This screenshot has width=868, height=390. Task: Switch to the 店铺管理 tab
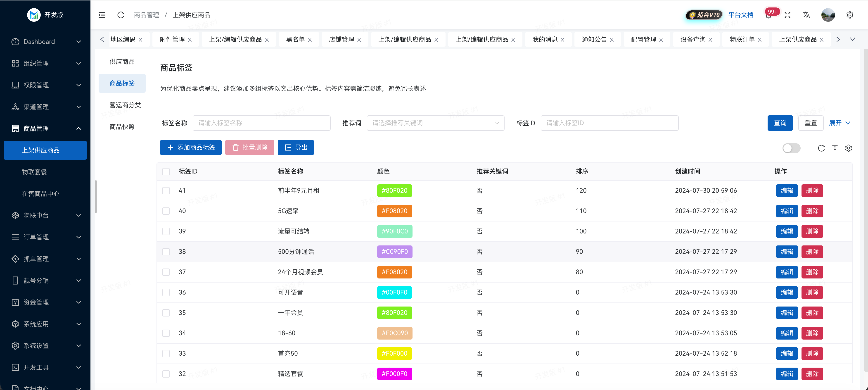pos(341,39)
